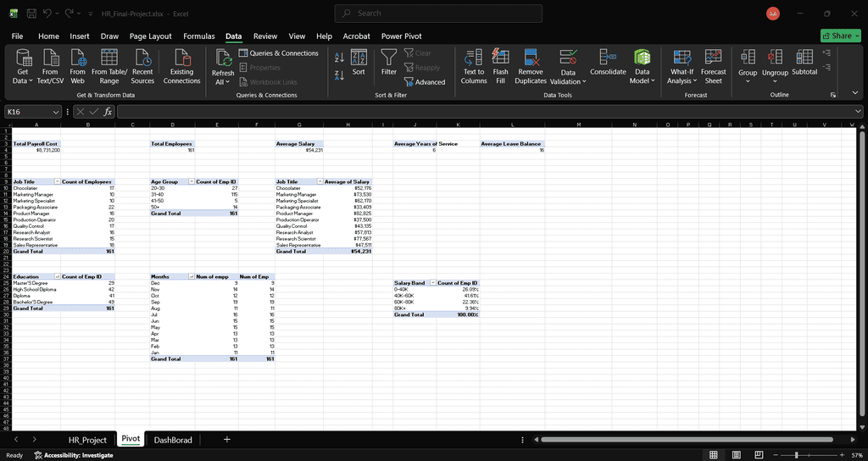Click the Ungroup outline icon
The width and height of the screenshot is (868, 461).
pyautogui.click(x=775, y=57)
